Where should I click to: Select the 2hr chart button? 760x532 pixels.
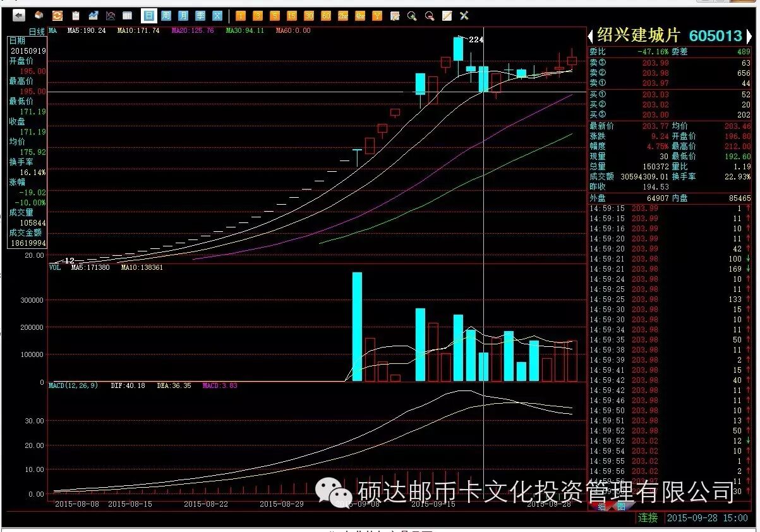click(x=343, y=15)
